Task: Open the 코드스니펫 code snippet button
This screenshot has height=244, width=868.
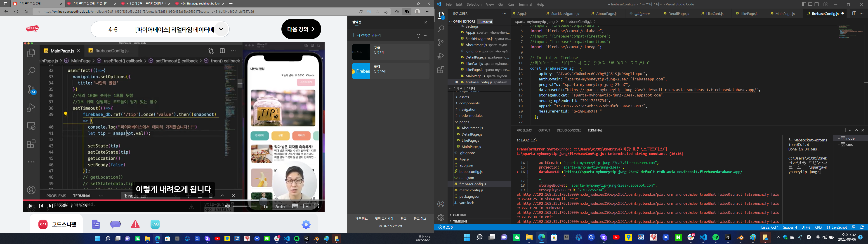Action: (x=56, y=224)
